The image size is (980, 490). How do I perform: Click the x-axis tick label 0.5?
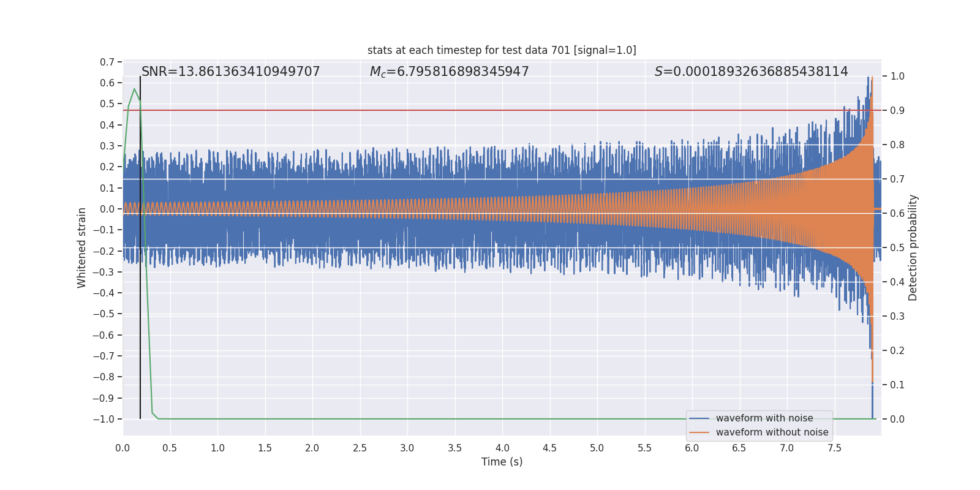click(170, 448)
